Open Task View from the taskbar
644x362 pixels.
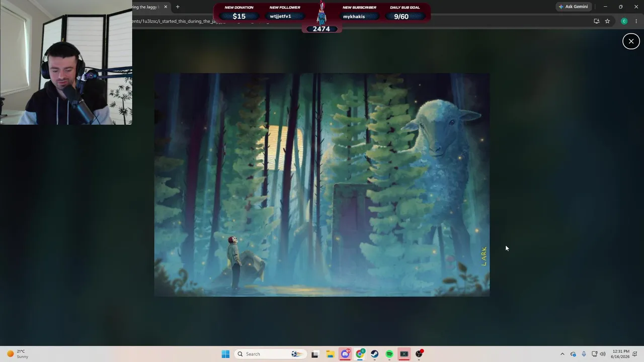click(315, 354)
